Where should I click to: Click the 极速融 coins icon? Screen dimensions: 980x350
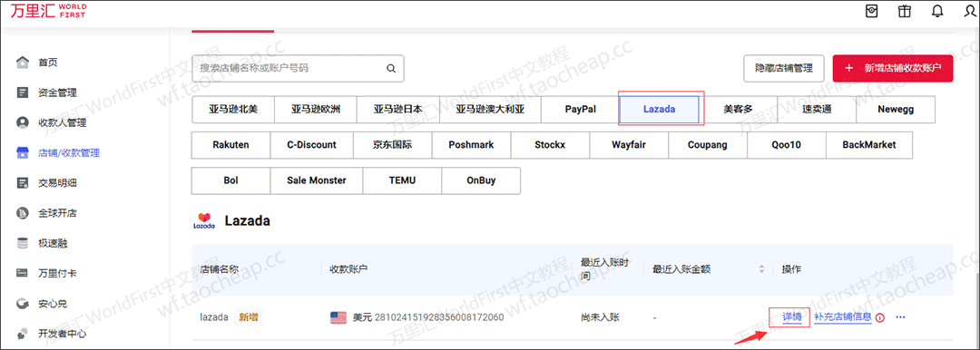click(23, 243)
